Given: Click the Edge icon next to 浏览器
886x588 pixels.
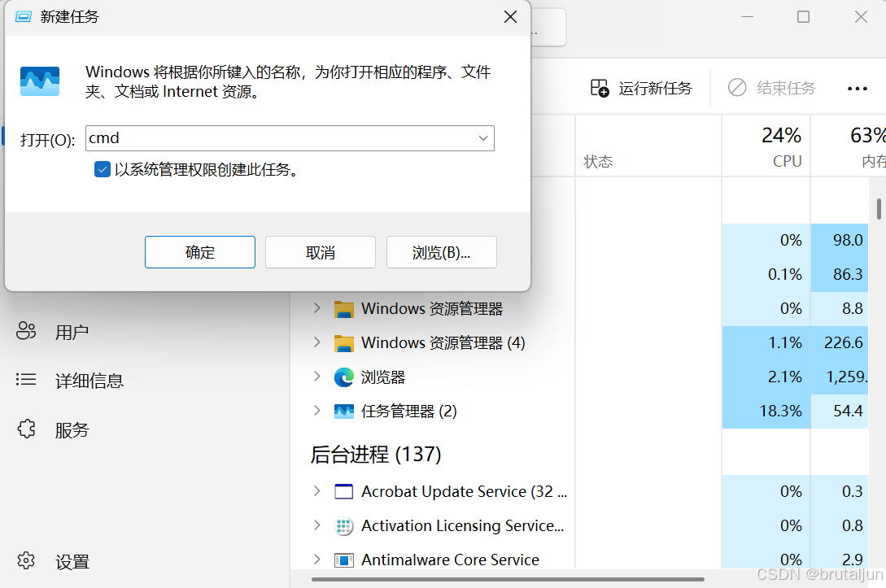Looking at the screenshot, I should (x=343, y=377).
